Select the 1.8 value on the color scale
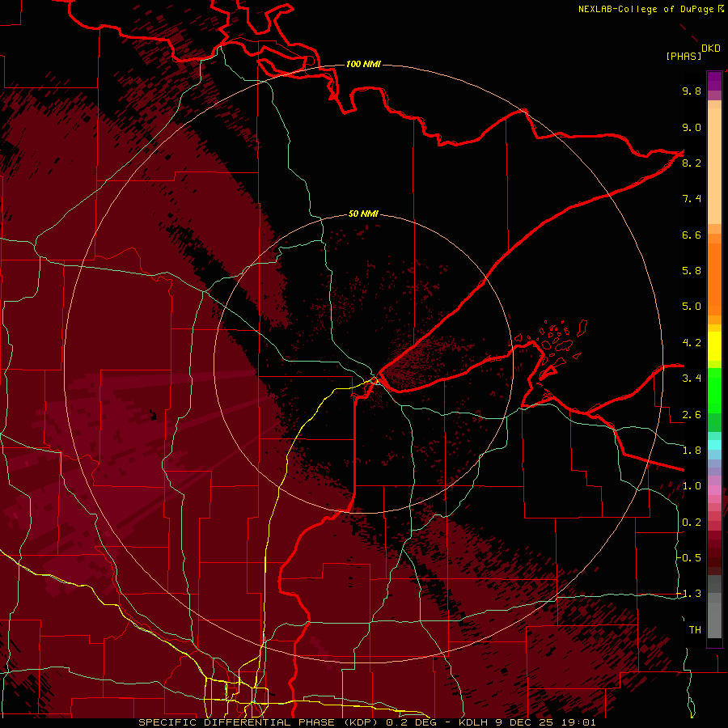Image resolution: width=728 pixels, height=728 pixels. click(692, 451)
